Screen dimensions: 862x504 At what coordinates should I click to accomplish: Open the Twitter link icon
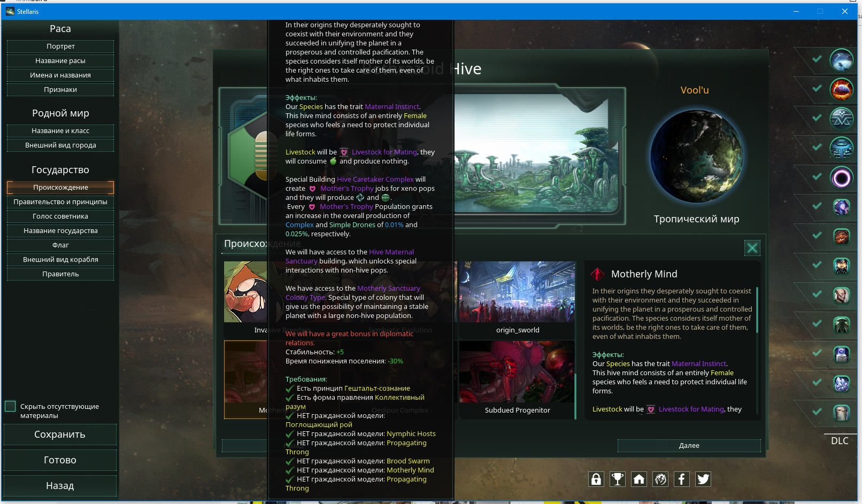click(703, 479)
